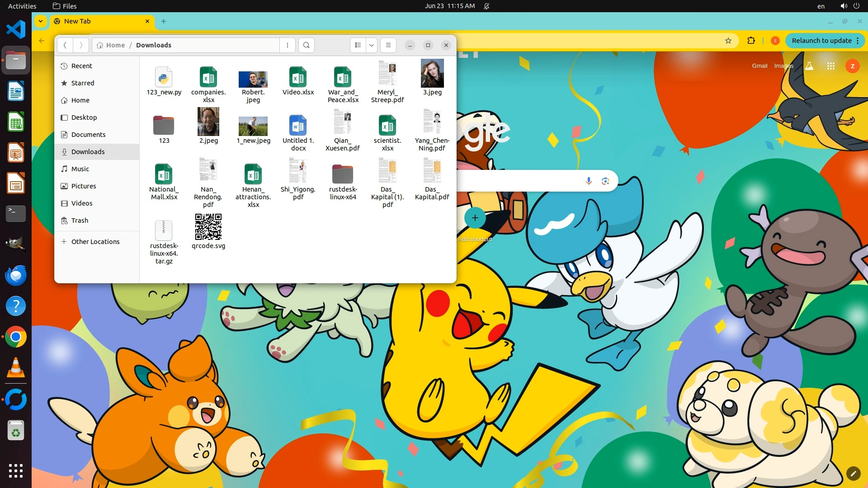Open a new Chrome tab
868x488 pixels.
point(164,21)
